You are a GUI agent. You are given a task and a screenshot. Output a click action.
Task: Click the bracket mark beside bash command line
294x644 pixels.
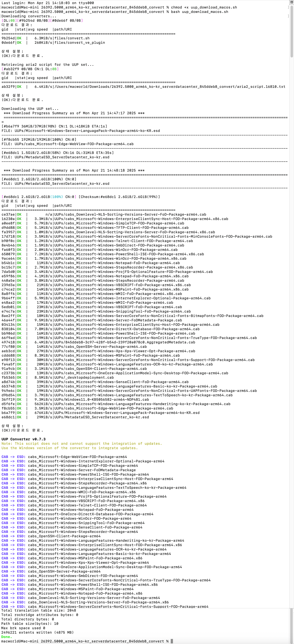288,16
